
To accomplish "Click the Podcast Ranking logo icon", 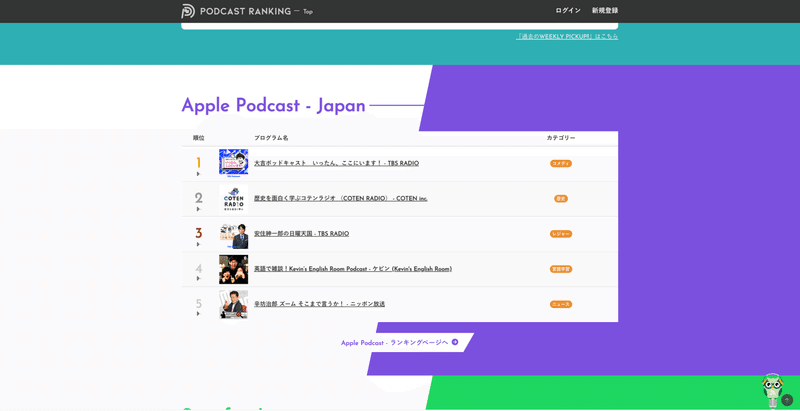I will click(188, 11).
